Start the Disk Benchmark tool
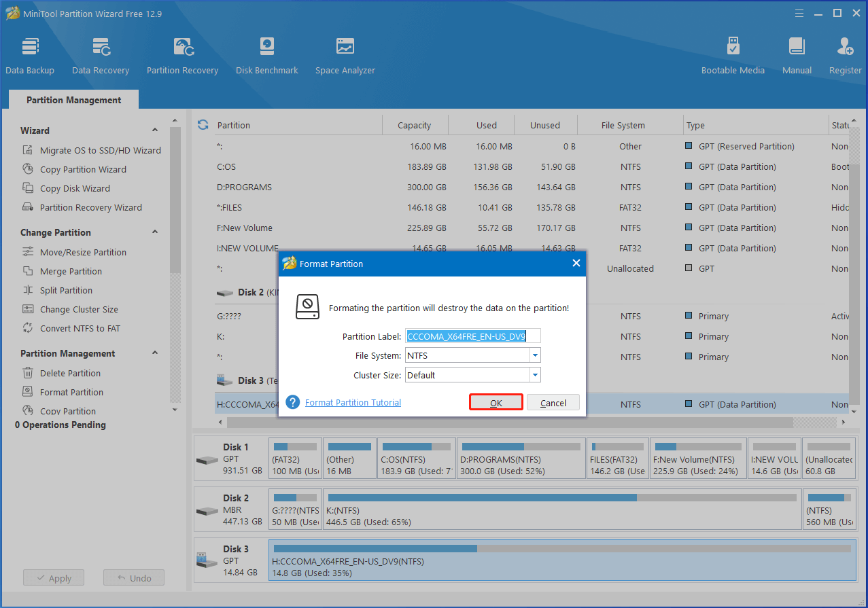 point(267,56)
